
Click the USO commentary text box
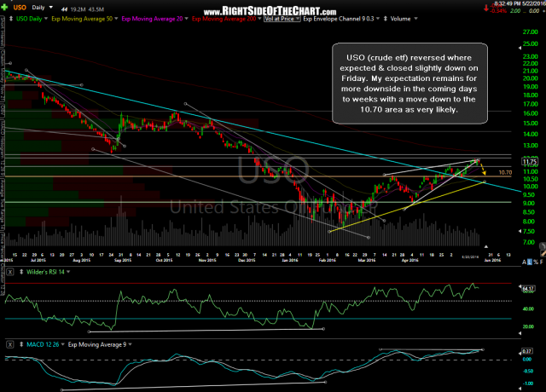(409, 84)
